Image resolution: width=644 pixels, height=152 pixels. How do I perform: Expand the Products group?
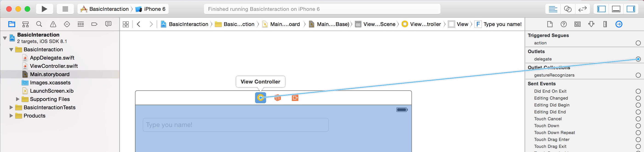[11, 115]
